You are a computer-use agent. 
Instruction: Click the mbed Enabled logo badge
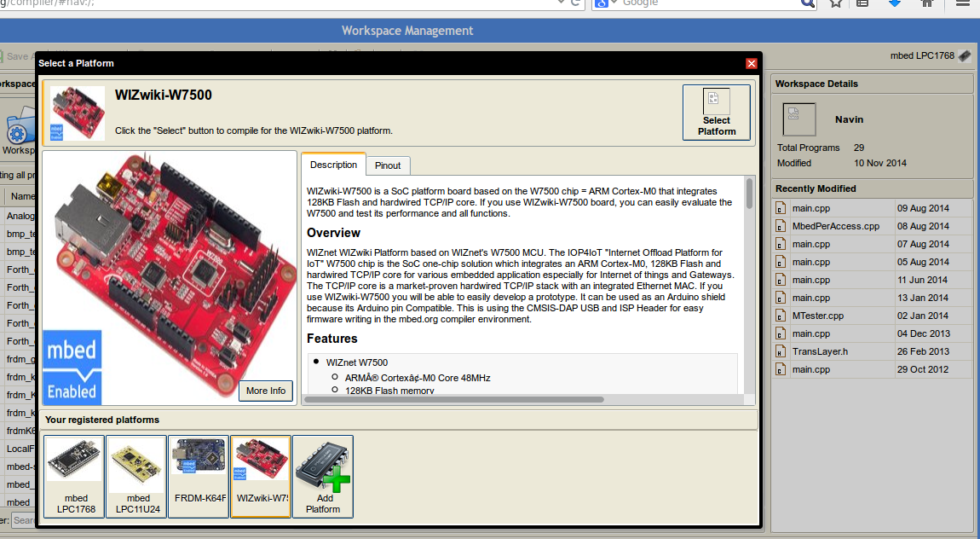pos(72,365)
